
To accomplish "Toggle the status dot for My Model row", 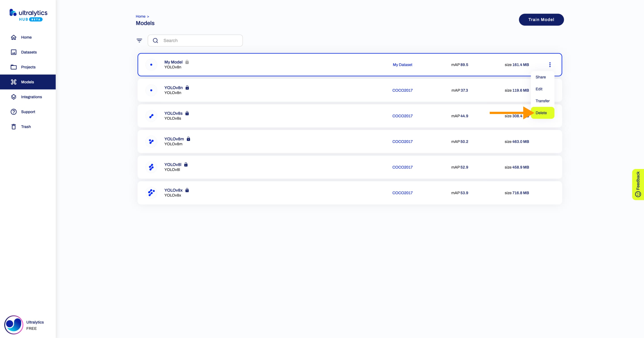I will 151,65.
